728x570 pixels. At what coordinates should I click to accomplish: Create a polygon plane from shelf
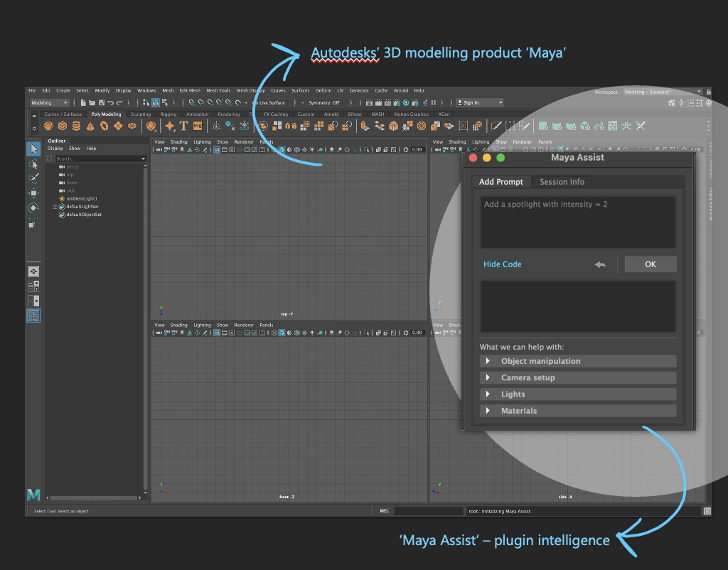[x=119, y=126]
